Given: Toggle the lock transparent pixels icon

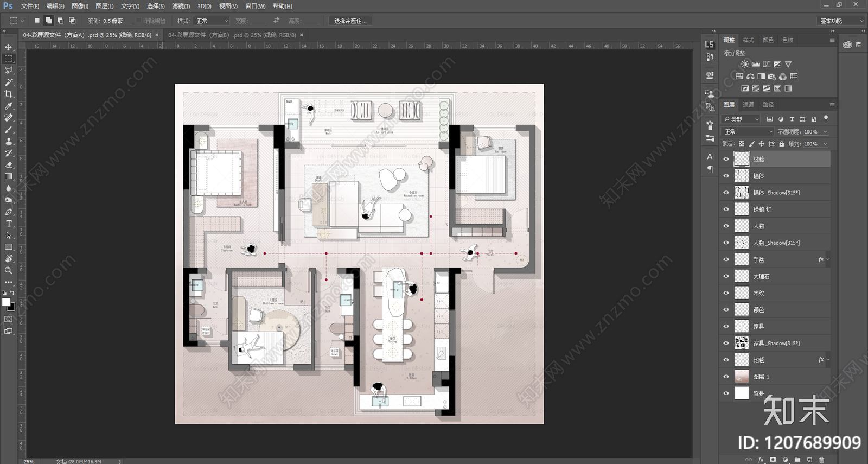Looking at the screenshot, I should [742, 144].
